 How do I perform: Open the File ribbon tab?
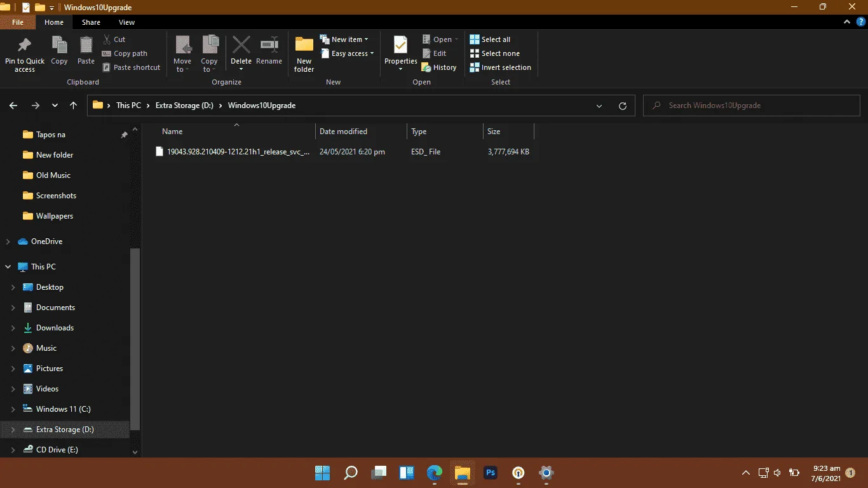pyautogui.click(x=18, y=22)
